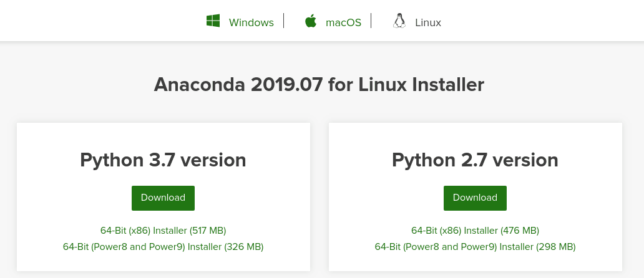Click blank space below the Python 2.7 card links
This screenshot has width=644, height=278.
475,263
